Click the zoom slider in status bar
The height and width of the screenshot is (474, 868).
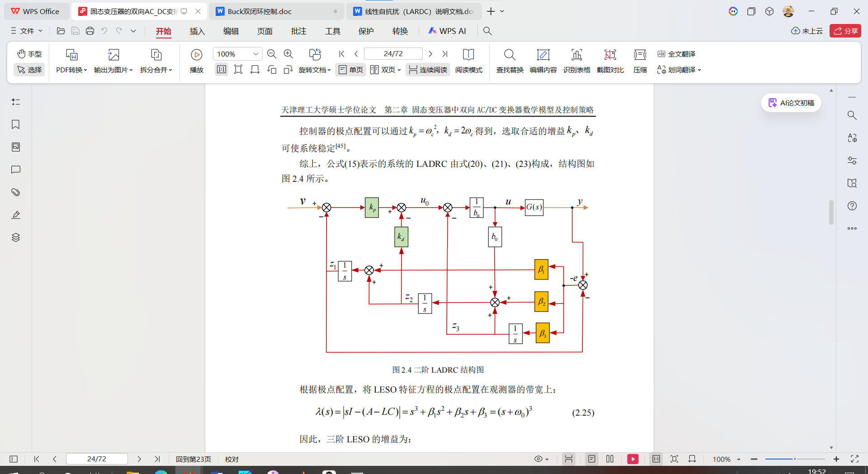tap(794, 459)
